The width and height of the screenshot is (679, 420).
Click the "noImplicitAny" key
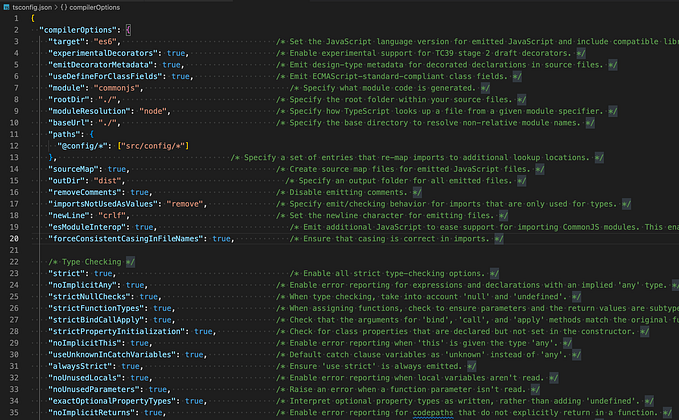click(x=82, y=285)
